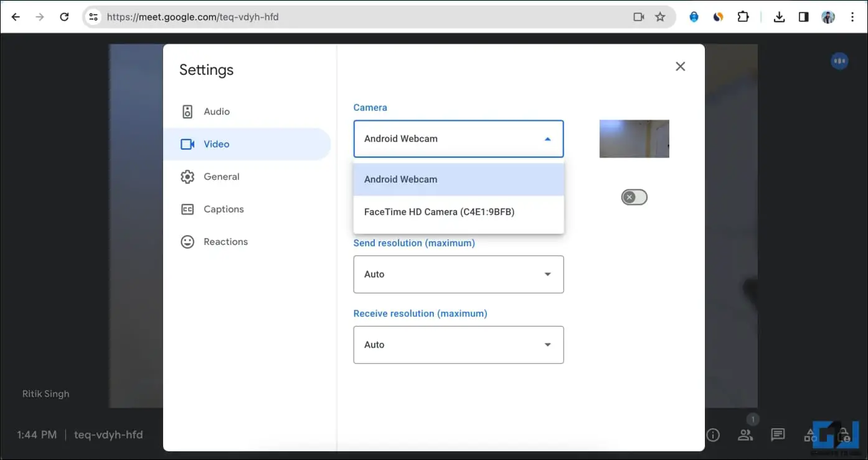868x460 pixels.
Task: Open the Reactions settings tab
Action: (247, 241)
